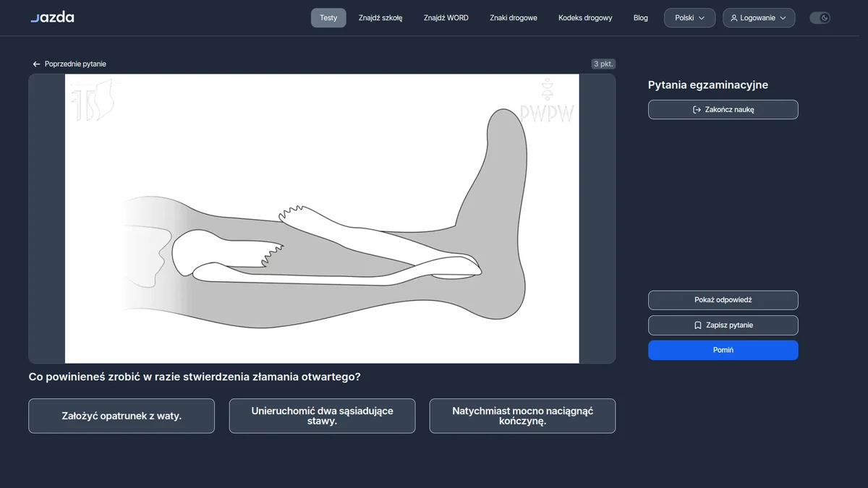Click the user icon next to Logowanie
Screen dimensions: 868x488
pos(734,18)
